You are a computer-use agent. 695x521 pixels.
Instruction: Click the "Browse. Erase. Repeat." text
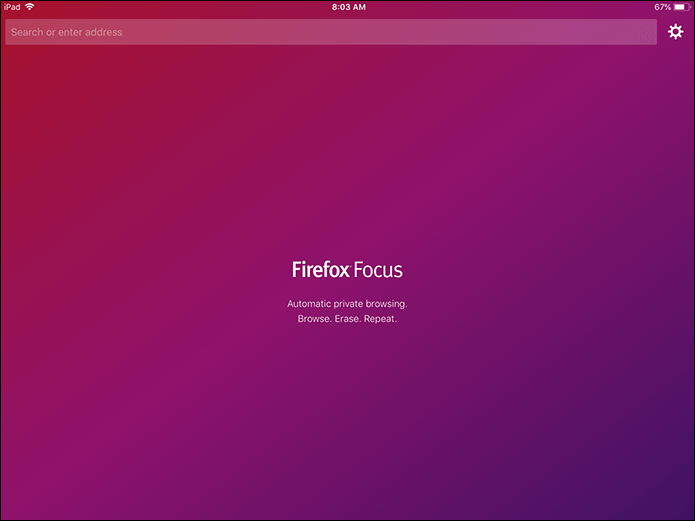pos(347,319)
